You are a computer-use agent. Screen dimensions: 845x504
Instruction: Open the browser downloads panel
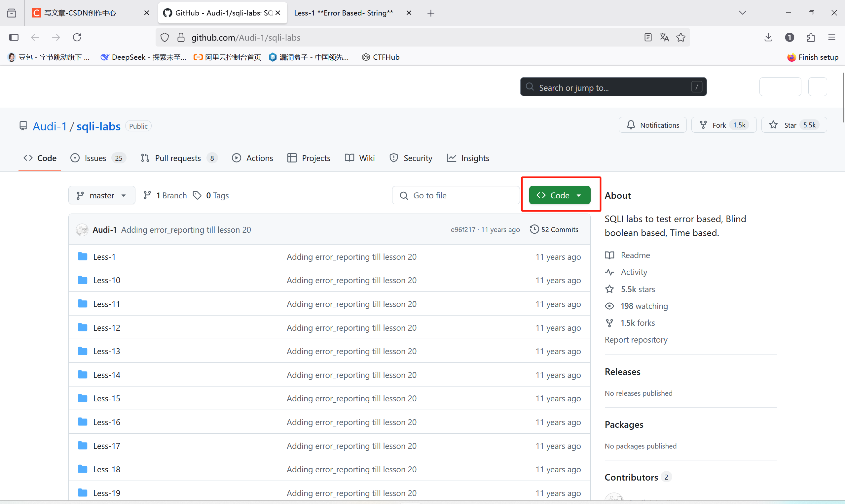(768, 37)
